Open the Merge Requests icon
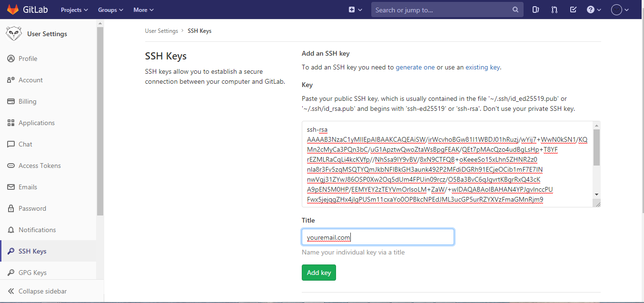Image resolution: width=644 pixels, height=303 pixels. [x=554, y=10]
